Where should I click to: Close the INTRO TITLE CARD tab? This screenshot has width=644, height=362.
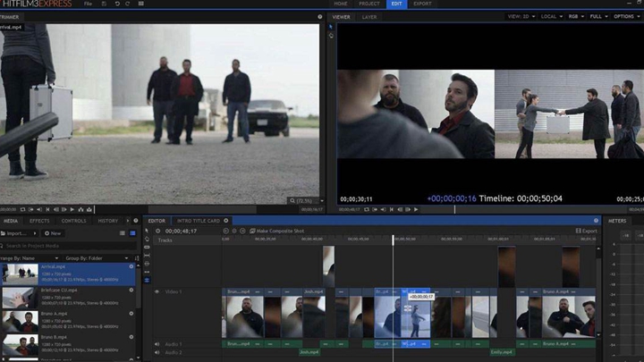click(x=226, y=221)
